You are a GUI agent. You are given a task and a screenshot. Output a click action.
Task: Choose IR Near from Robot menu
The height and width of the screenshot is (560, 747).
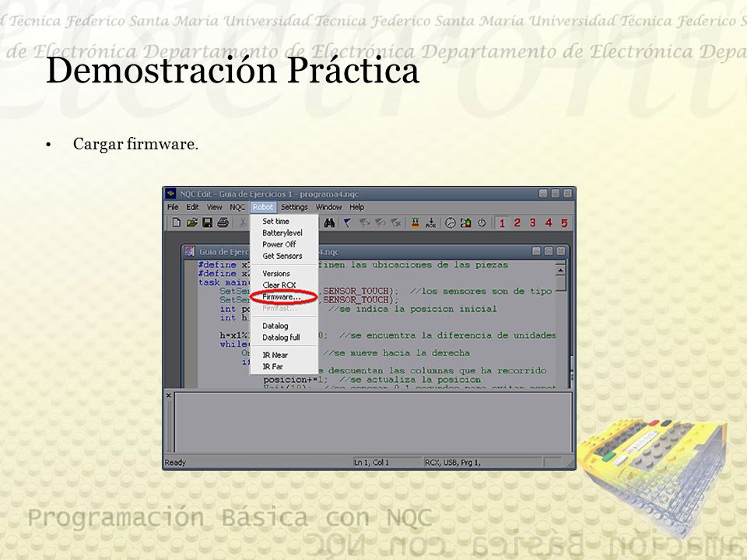click(x=284, y=355)
